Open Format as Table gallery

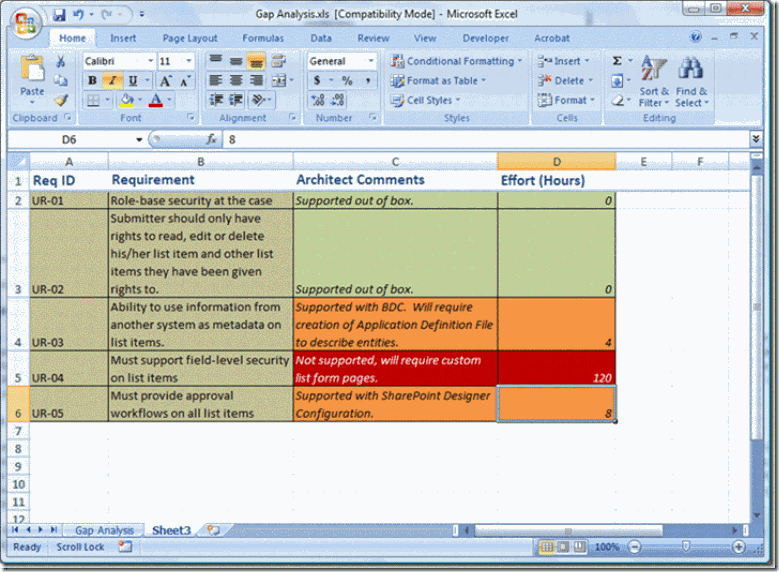point(438,81)
